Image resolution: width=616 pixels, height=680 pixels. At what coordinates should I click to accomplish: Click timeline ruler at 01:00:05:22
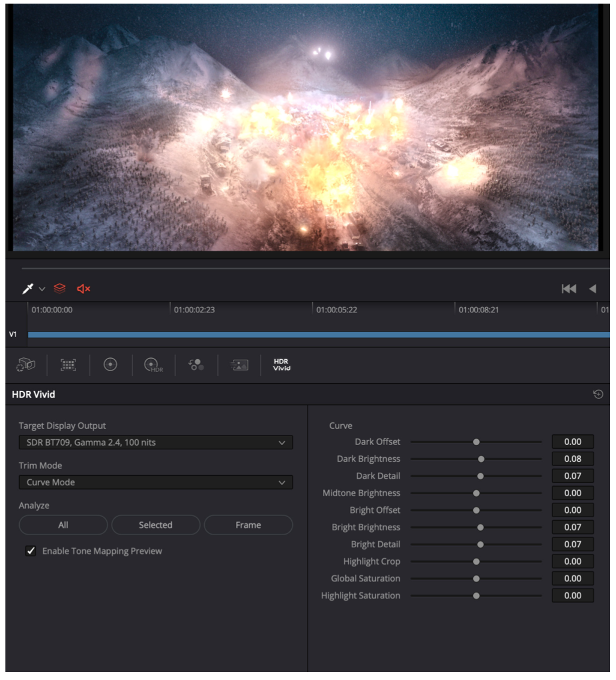tap(336, 309)
